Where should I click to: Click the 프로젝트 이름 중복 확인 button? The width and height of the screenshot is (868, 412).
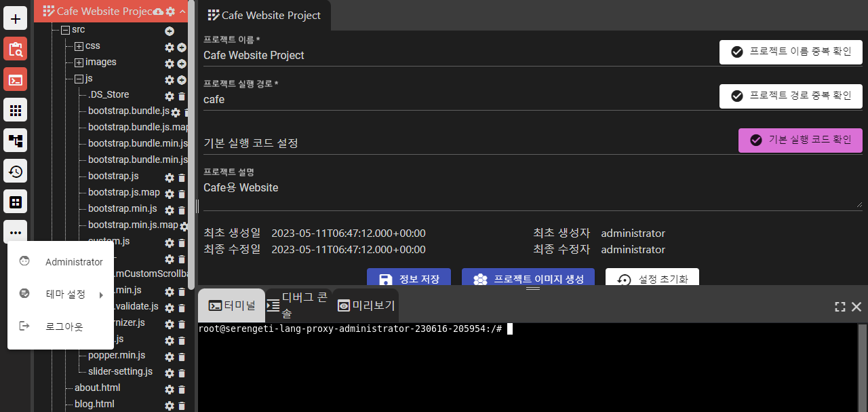(791, 52)
